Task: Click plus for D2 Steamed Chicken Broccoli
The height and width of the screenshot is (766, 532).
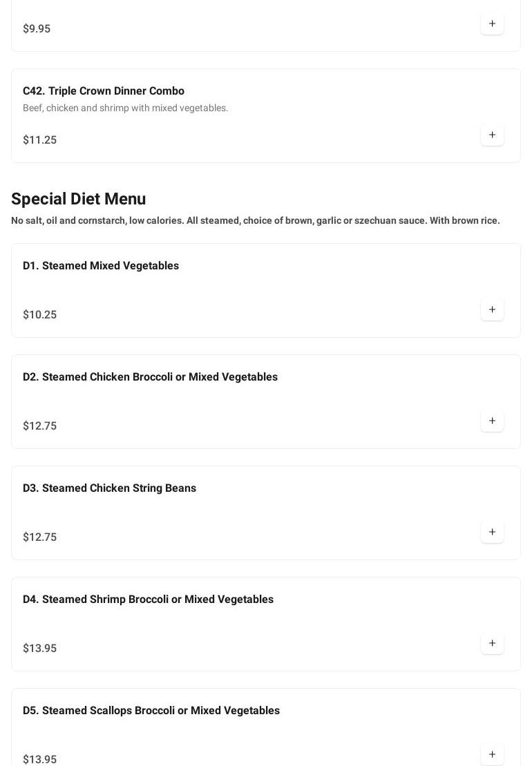Action: 492,421
